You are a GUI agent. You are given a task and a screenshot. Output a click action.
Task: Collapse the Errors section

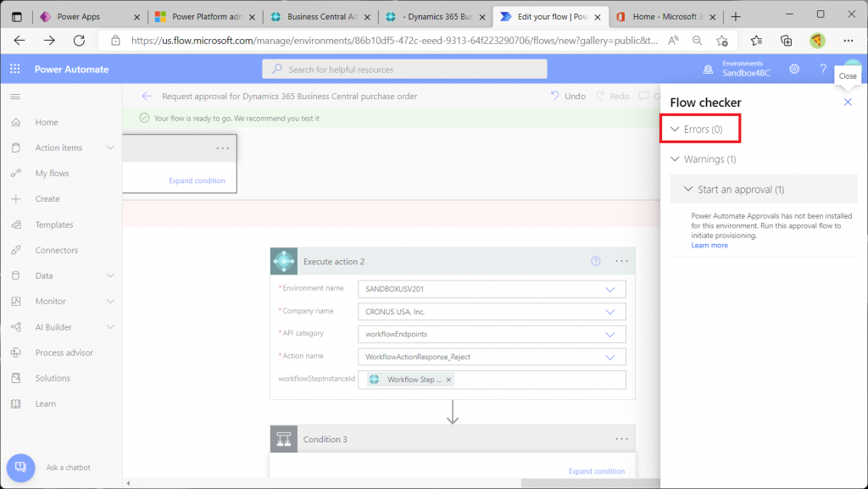tap(676, 130)
